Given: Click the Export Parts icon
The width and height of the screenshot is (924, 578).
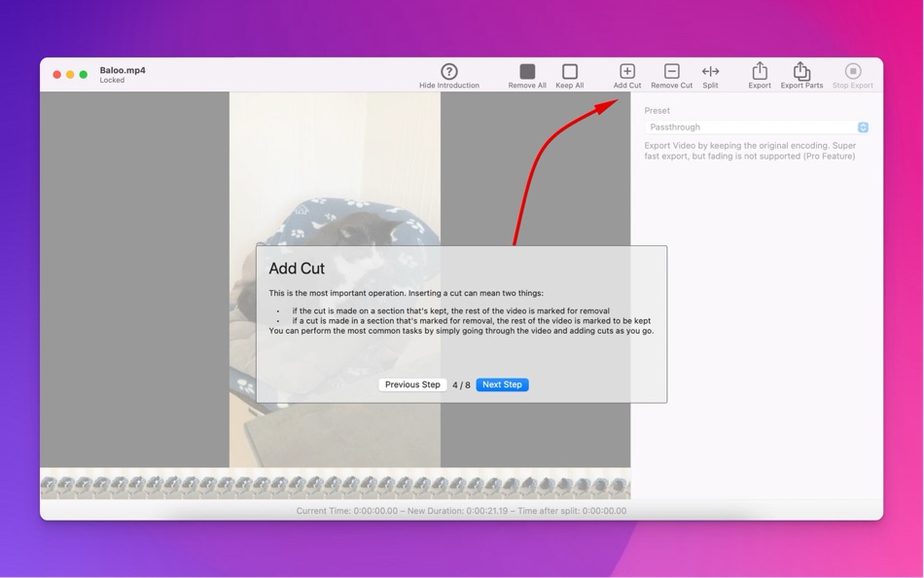Looking at the screenshot, I should 801,70.
